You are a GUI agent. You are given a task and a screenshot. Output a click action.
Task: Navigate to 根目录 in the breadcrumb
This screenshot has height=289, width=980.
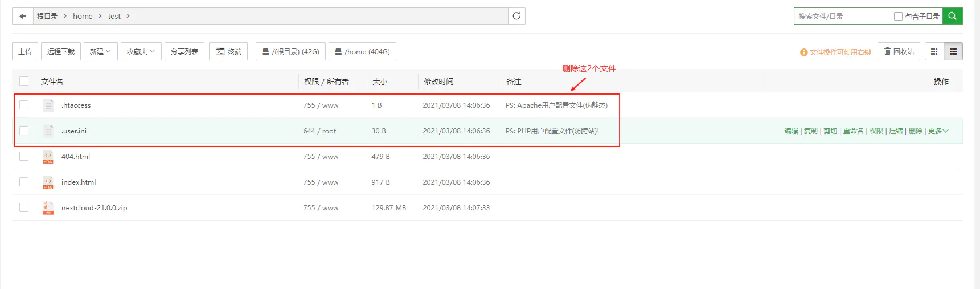pyautogui.click(x=47, y=16)
